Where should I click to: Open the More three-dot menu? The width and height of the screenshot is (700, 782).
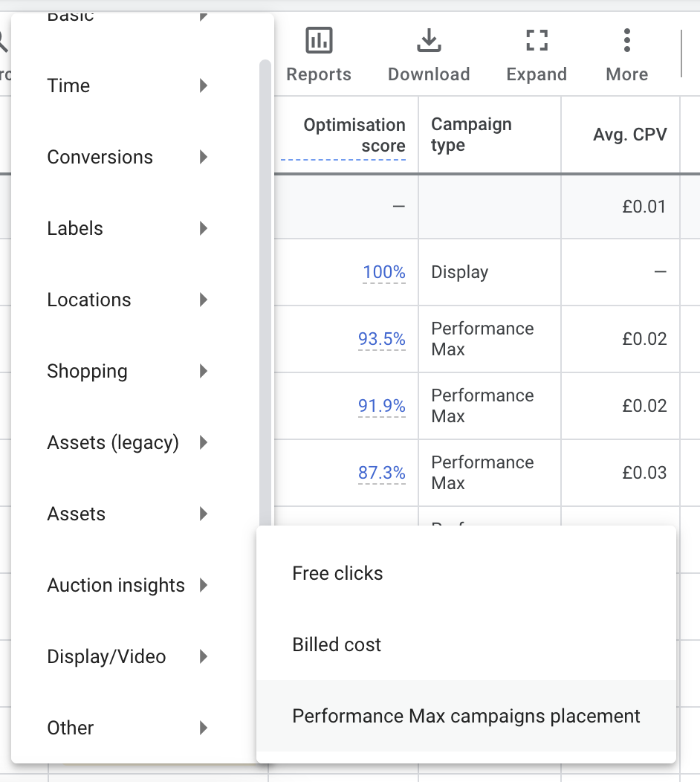pyautogui.click(x=627, y=41)
